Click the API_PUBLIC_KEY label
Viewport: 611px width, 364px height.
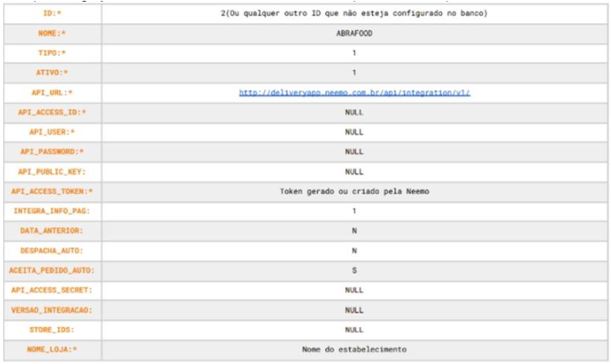(52, 171)
